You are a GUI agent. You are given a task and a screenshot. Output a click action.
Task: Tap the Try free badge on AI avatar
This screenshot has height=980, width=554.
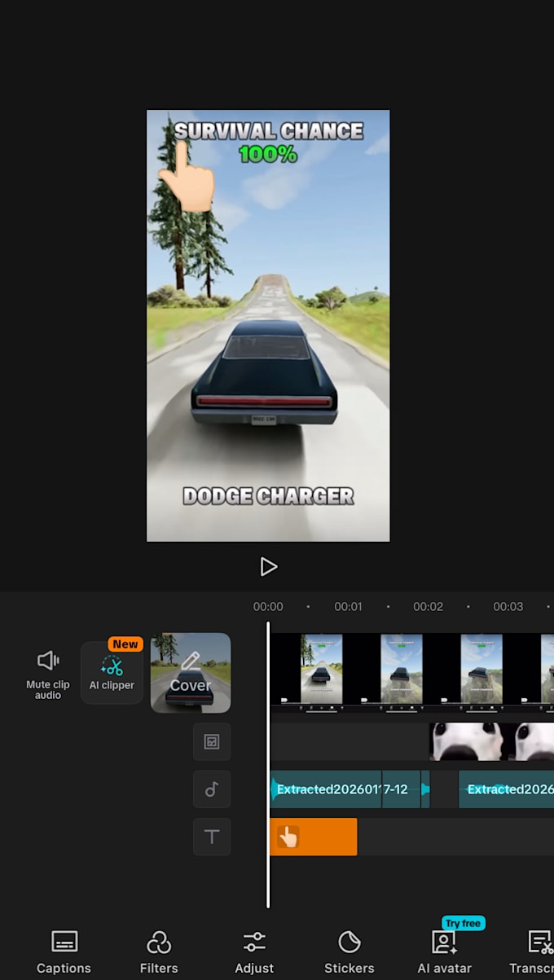click(x=463, y=923)
